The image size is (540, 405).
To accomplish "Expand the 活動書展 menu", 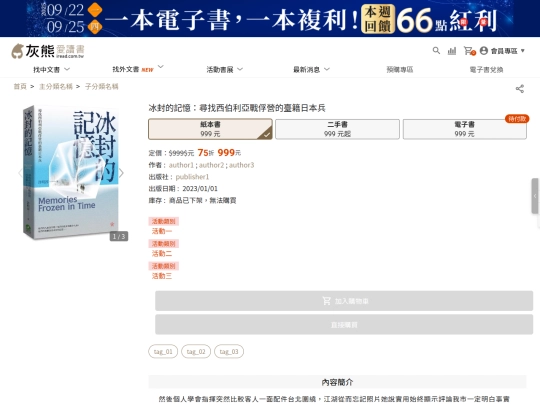I will click(225, 70).
